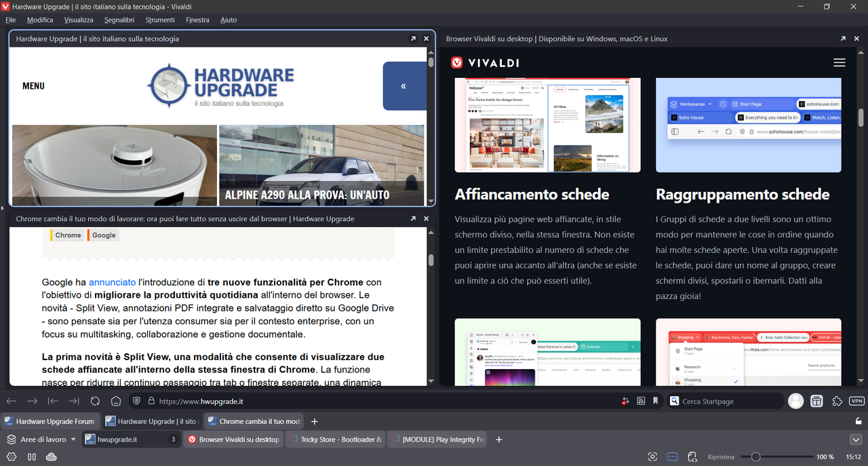Viewport: 868px width, 466px height.
Task: Pop out the Browser Vivaldi tile
Action: (843, 39)
